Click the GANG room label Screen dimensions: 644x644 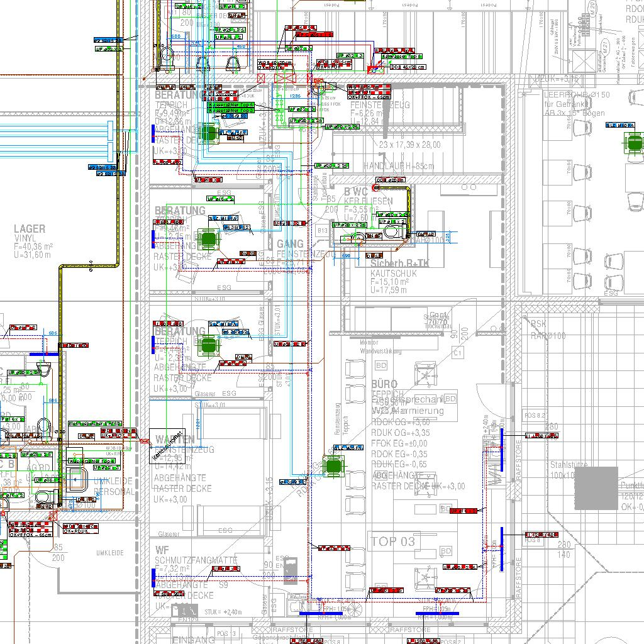click(290, 243)
